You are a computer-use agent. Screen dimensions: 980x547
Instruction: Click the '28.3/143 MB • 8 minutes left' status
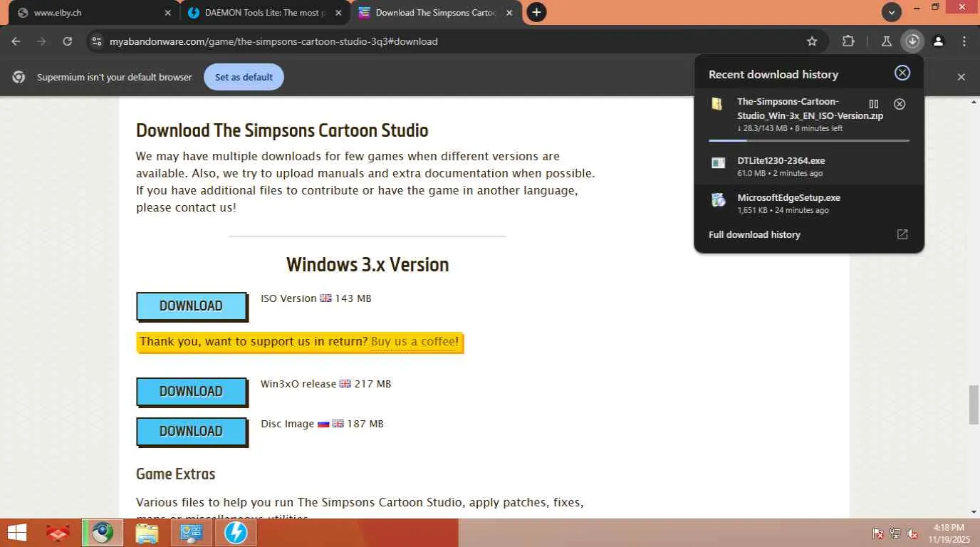[x=790, y=128]
